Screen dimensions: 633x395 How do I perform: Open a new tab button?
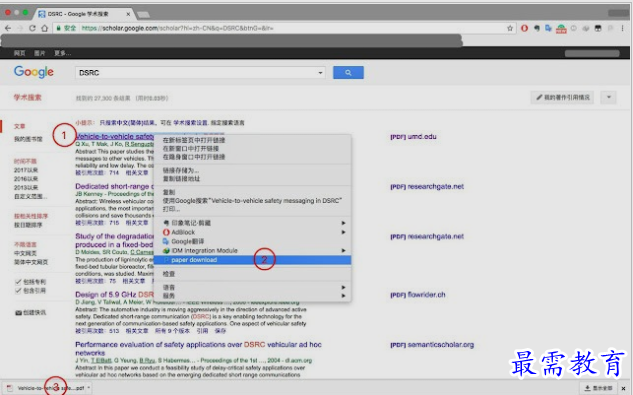[x=143, y=15]
